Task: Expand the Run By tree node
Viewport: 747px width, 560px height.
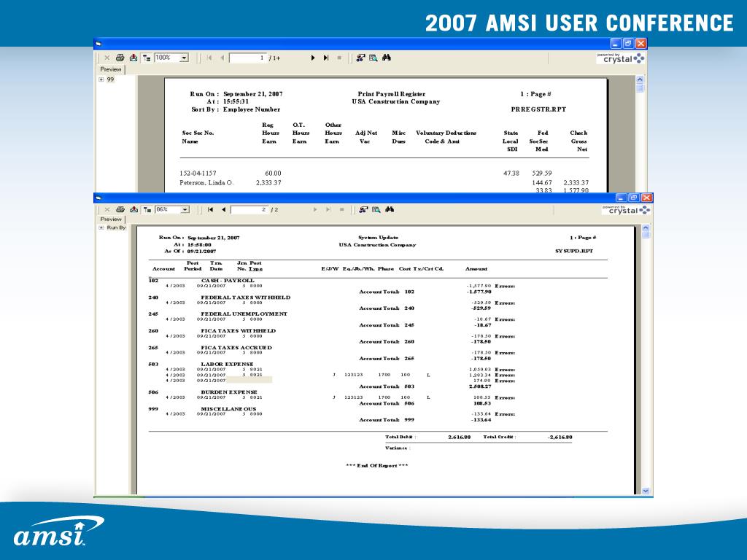Action: coord(101,227)
